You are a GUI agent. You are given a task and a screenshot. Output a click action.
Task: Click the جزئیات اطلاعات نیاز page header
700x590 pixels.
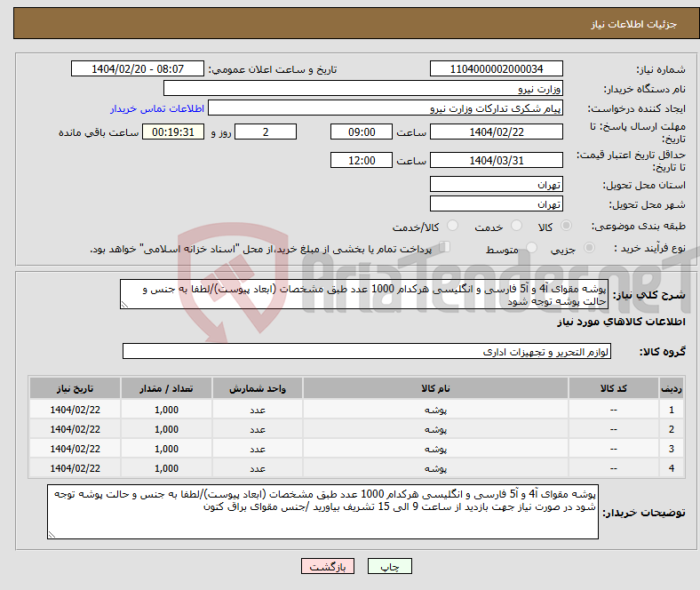tap(634, 24)
